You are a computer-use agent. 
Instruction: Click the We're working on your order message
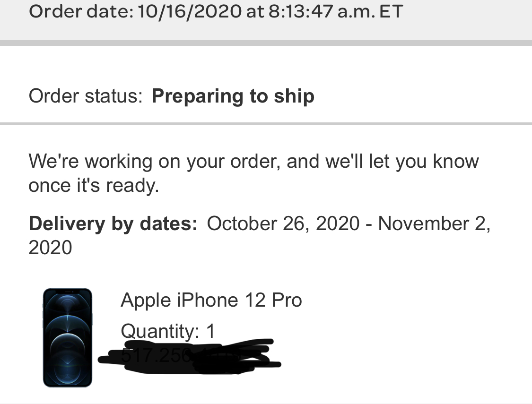[x=253, y=161]
